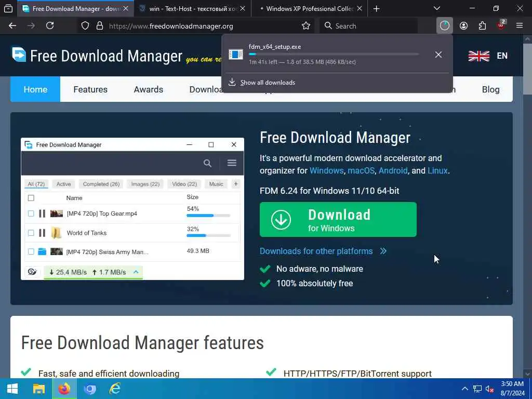Click the plus tag icon after Music
Viewport: 532px width, 399px height.
[236, 184]
